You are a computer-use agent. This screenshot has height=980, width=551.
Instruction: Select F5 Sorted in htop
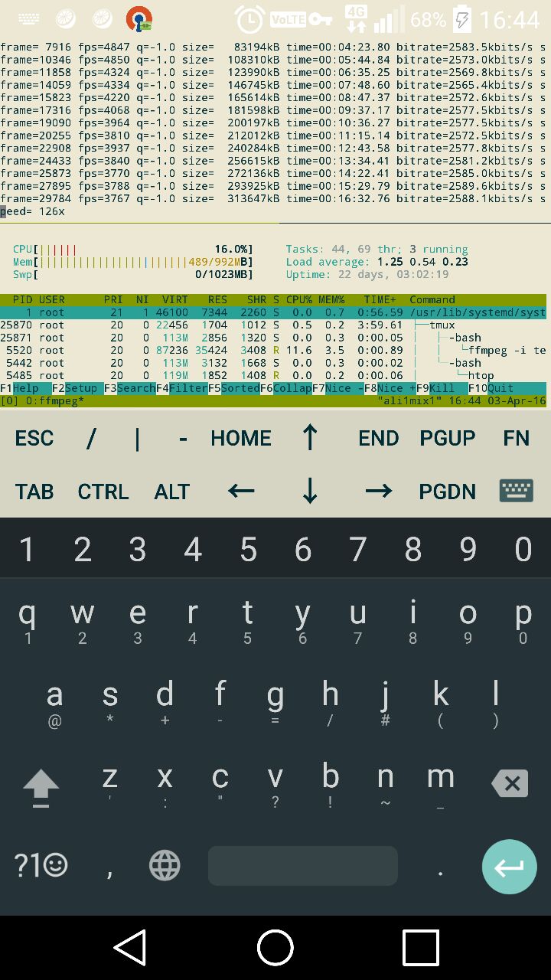tap(234, 388)
